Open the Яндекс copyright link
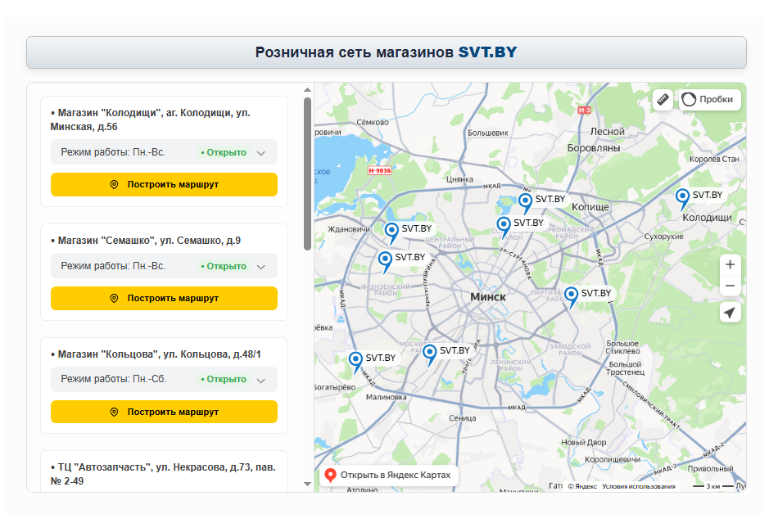Viewport: 778px width, 532px height. [582, 486]
